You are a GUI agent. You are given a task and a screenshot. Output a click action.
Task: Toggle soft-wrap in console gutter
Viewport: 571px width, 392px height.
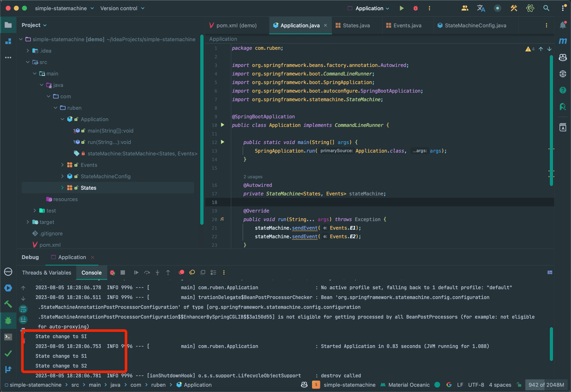(23, 309)
